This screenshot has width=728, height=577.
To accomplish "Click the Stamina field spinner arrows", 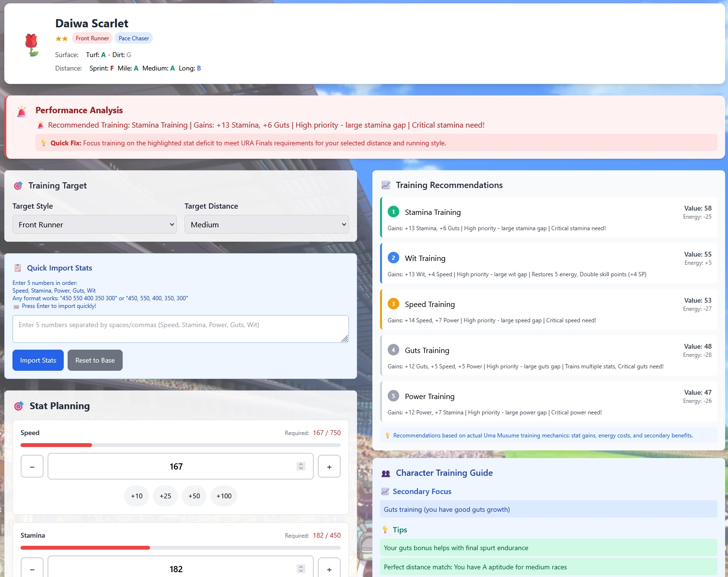I will click(301, 569).
